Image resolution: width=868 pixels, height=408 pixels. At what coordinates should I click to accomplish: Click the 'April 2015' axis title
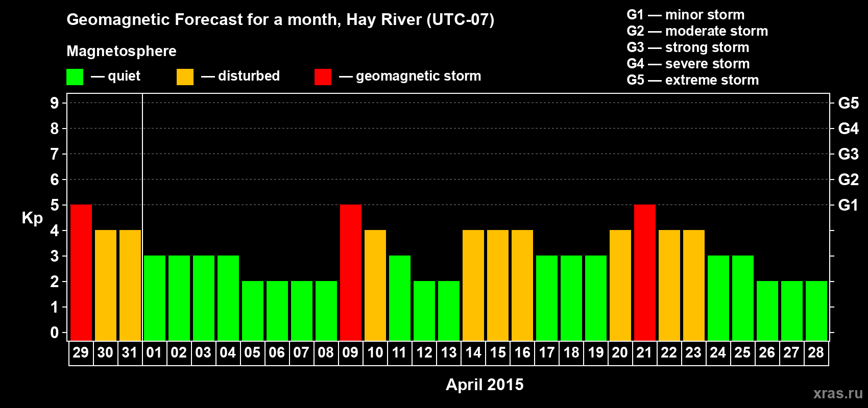485,385
